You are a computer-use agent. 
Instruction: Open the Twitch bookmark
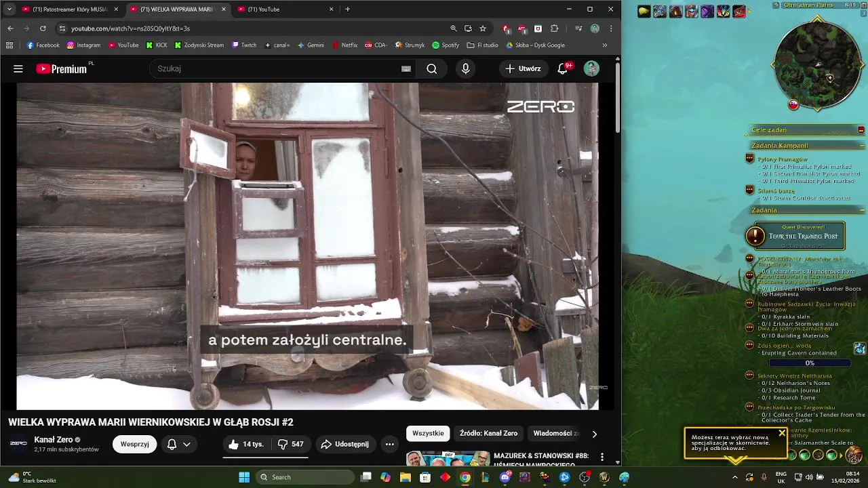(244, 45)
